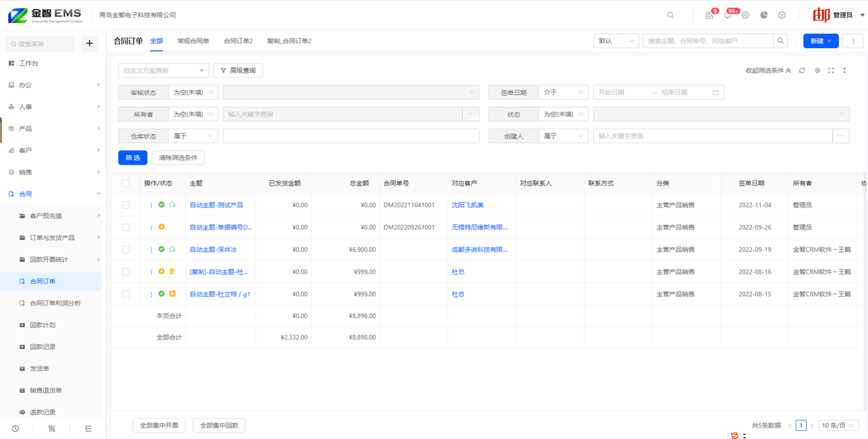Open the 仓库状态 属于 operator dropdown
The image size is (868, 439).
(193, 135)
